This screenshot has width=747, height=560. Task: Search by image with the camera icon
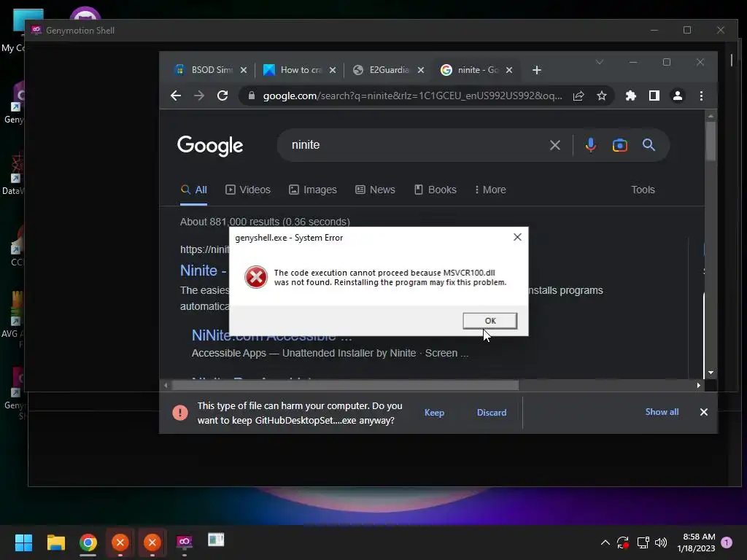click(x=620, y=145)
